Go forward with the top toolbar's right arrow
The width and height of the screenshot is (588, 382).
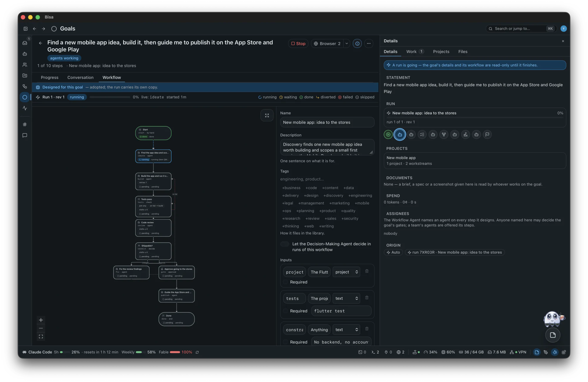point(44,29)
